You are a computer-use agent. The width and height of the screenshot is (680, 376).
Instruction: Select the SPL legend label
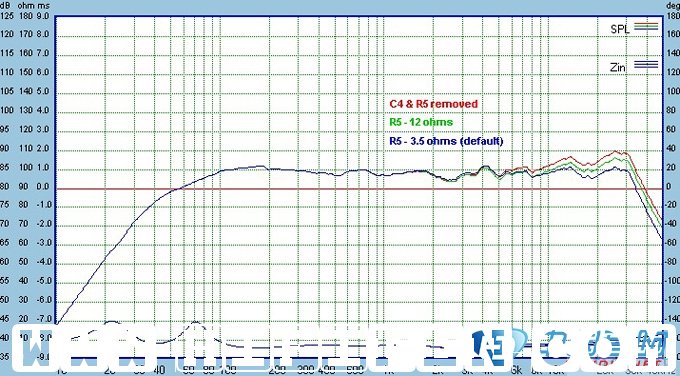pyautogui.click(x=620, y=29)
